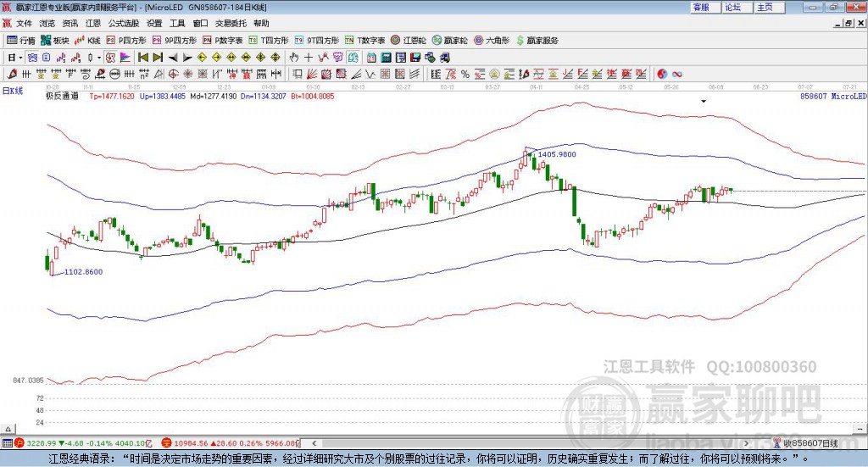Open the 板块 sector view
Screen dimensions: 868x467
pyautogui.click(x=55, y=41)
